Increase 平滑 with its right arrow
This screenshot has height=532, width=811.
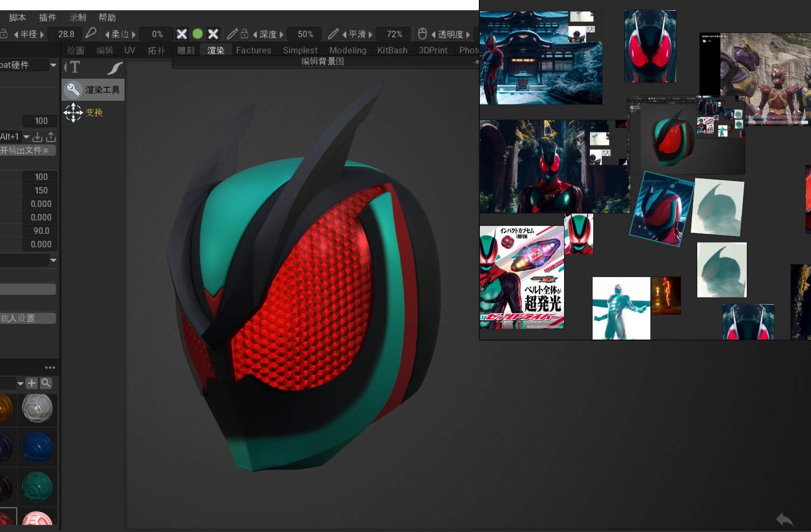point(370,34)
